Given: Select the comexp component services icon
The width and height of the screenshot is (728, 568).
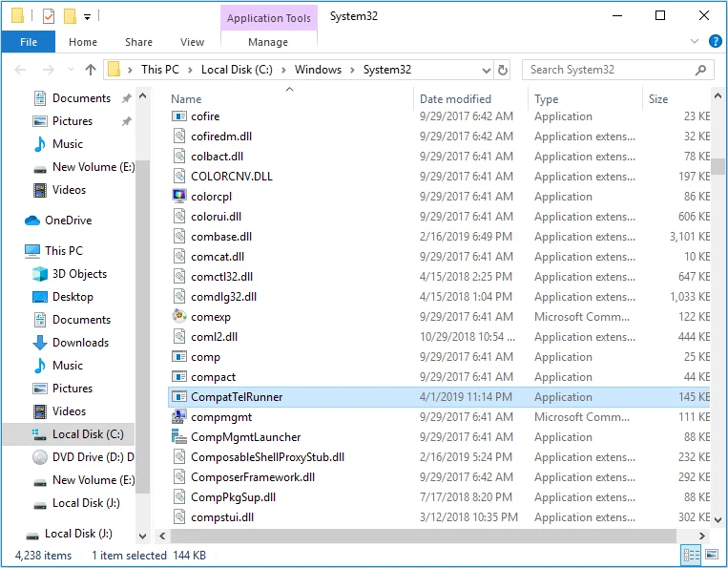Looking at the screenshot, I should point(179,316).
